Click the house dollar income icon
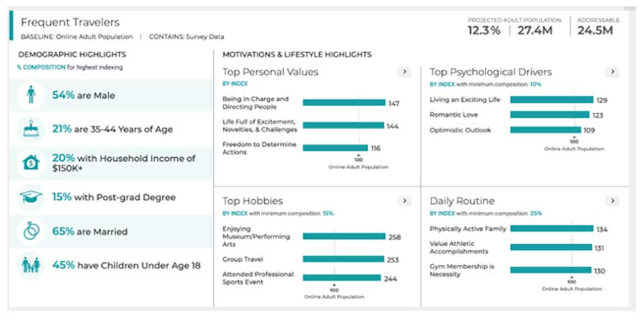This screenshot has width=644, height=320. coord(31,163)
